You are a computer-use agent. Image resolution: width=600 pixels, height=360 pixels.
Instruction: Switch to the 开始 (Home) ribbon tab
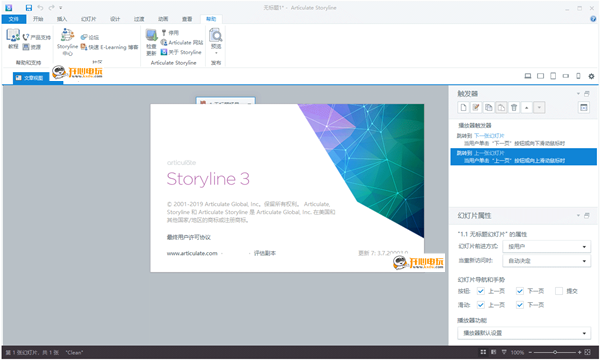[x=38, y=19]
